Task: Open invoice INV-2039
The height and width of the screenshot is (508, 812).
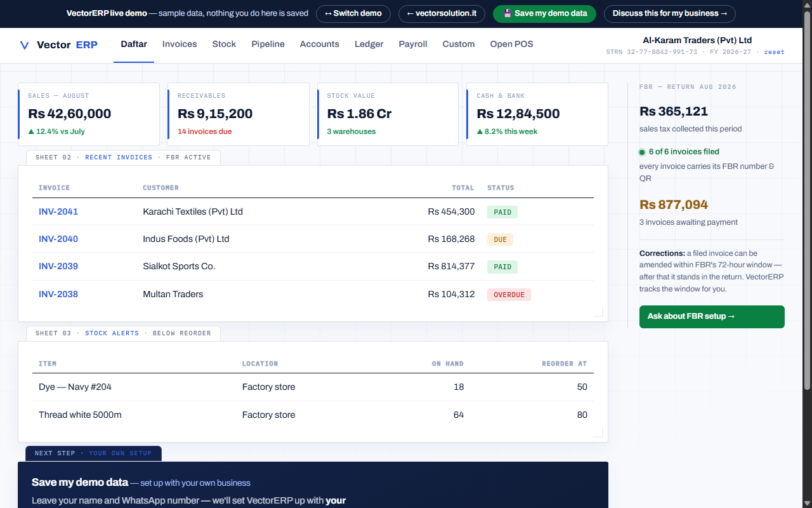Action: pos(58,266)
